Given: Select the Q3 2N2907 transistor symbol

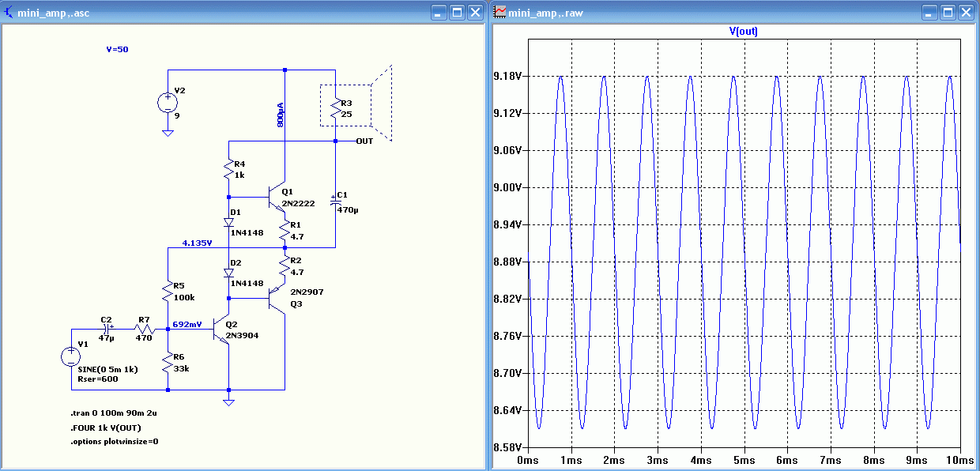Looking at the screenshot, I should (x=277, y=299).
